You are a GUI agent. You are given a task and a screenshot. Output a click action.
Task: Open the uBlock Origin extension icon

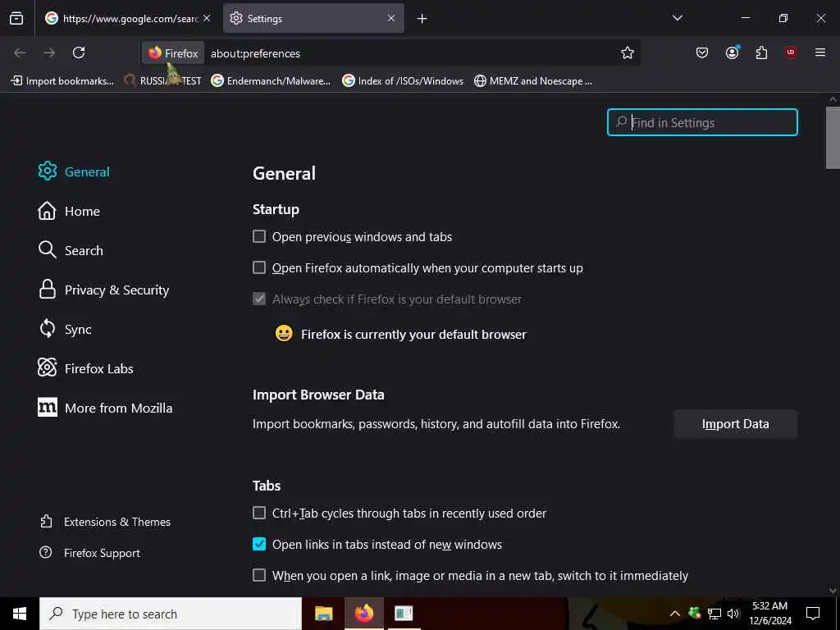tap(791, 52)
